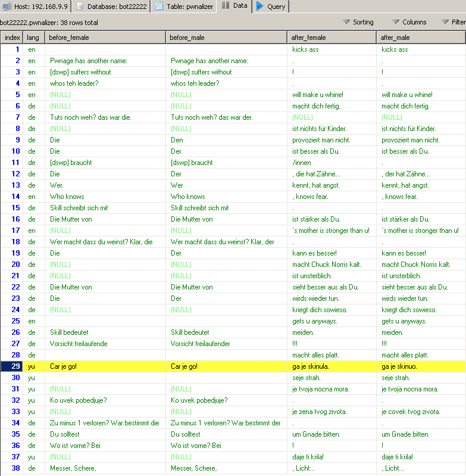Click the Data tab grid icon
The image size is (466, 476).
coord(226,5)
